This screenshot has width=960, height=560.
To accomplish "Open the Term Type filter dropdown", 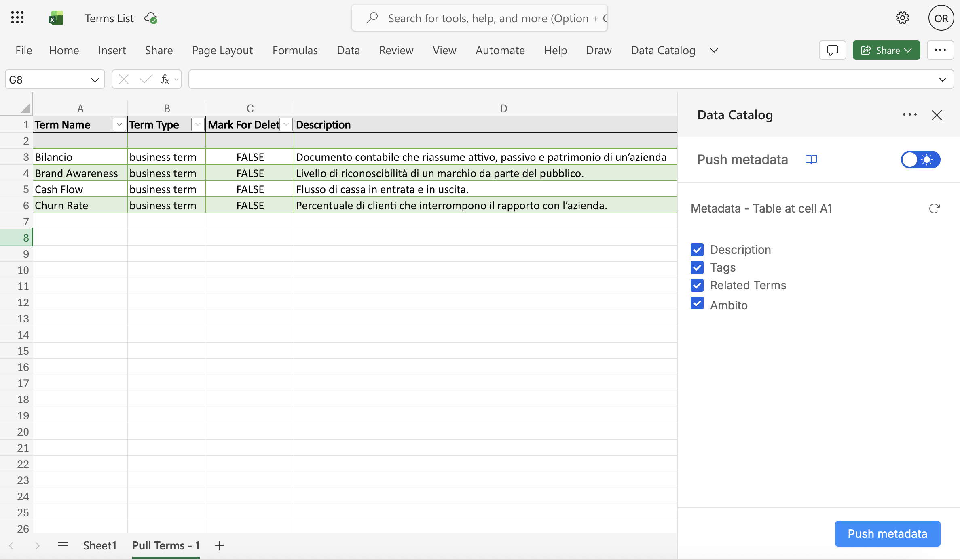I will click(x=198, y=124).
